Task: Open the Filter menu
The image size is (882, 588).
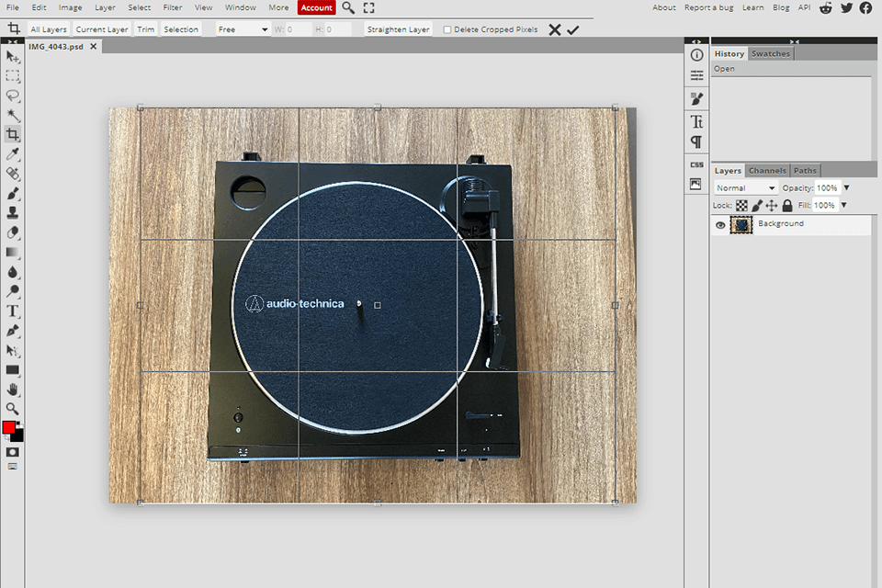Action: click(x=173, y=7)
